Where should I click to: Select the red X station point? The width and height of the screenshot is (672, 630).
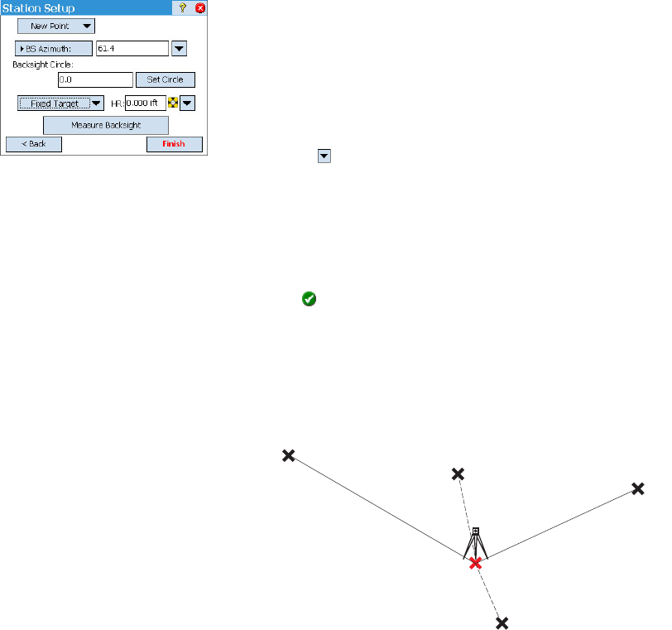click(475, 563)
